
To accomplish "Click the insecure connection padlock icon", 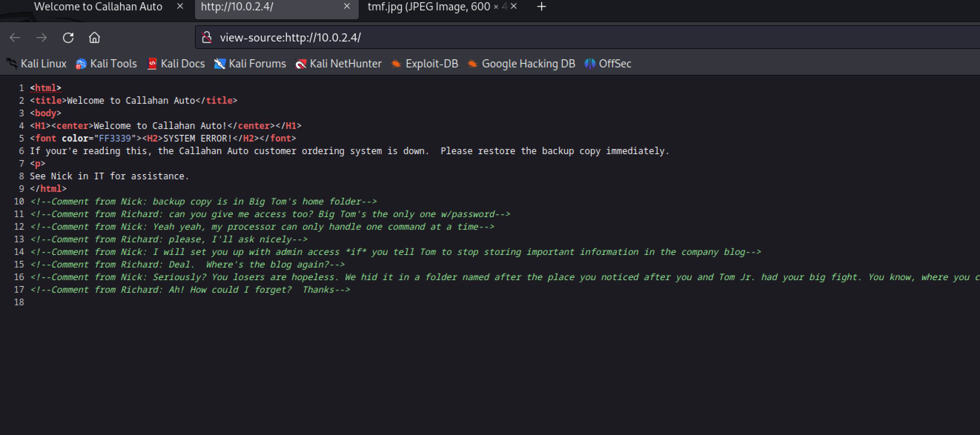I will [206, 38].
